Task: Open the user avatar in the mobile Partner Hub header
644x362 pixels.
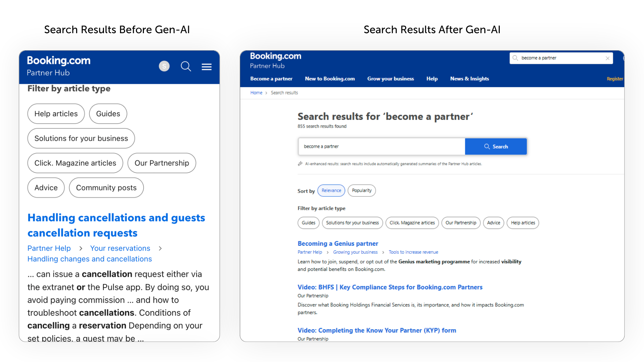Action: 164,66
